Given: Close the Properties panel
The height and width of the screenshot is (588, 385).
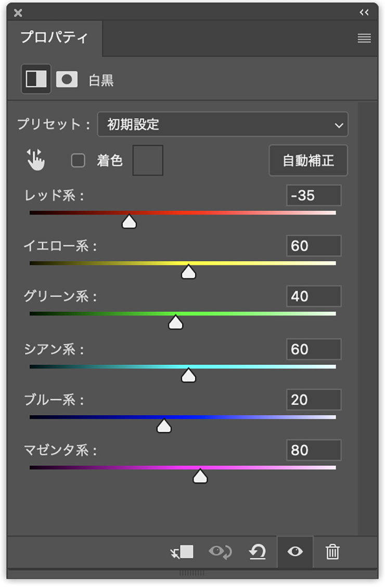Looking at the screenshot, I should pos(18,12).
